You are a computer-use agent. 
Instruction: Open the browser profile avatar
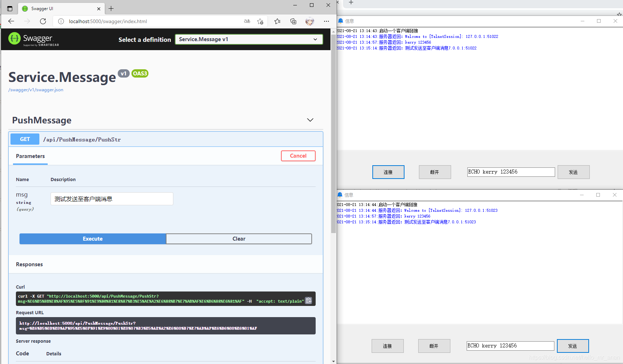(310, 21)
